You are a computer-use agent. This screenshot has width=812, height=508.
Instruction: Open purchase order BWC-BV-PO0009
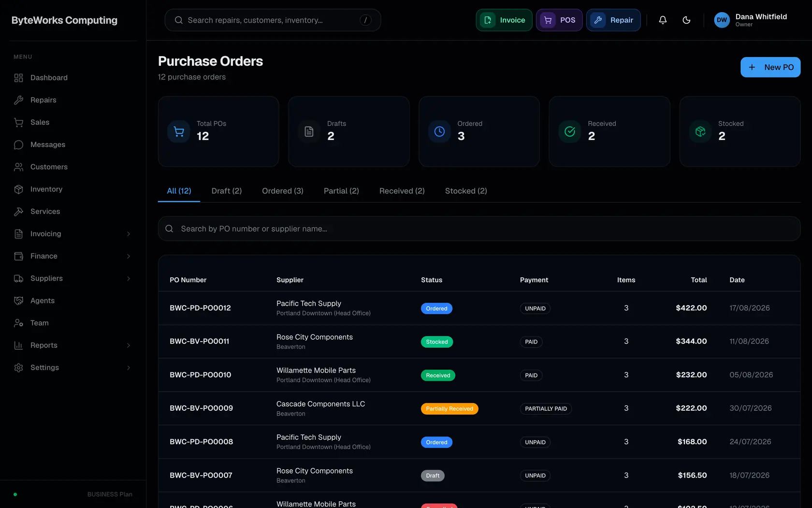point(202,408)
